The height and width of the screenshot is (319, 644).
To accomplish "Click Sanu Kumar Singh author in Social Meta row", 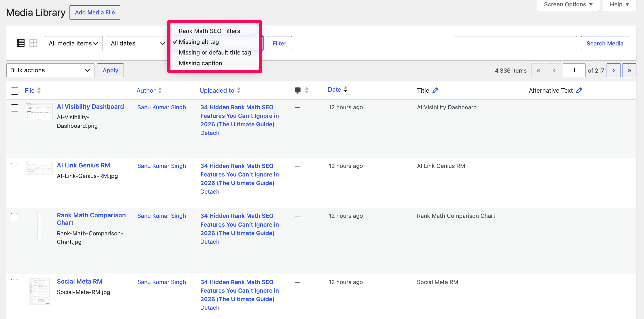I will tap(162, 282).
